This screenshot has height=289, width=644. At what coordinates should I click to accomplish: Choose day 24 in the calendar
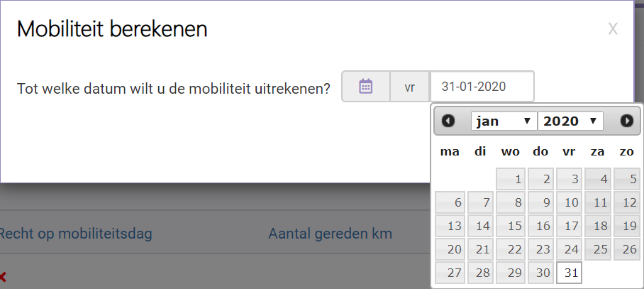pos(569,250)
